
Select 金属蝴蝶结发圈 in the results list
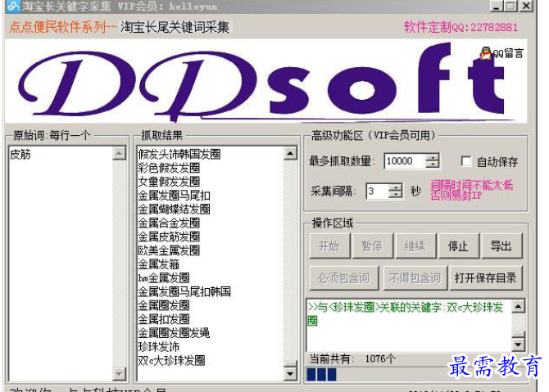tap(174, 210)
